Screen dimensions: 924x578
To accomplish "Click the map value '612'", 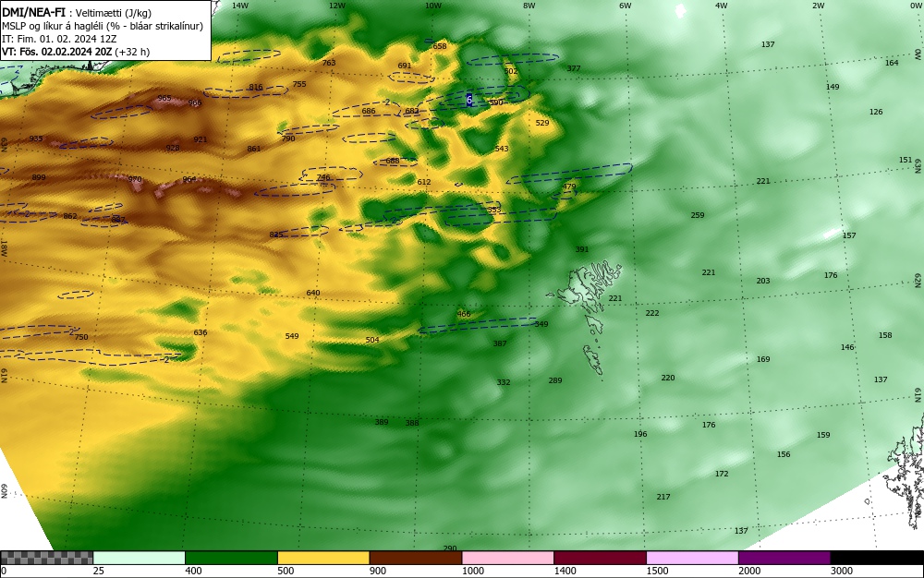I will (x=424, y=183).
